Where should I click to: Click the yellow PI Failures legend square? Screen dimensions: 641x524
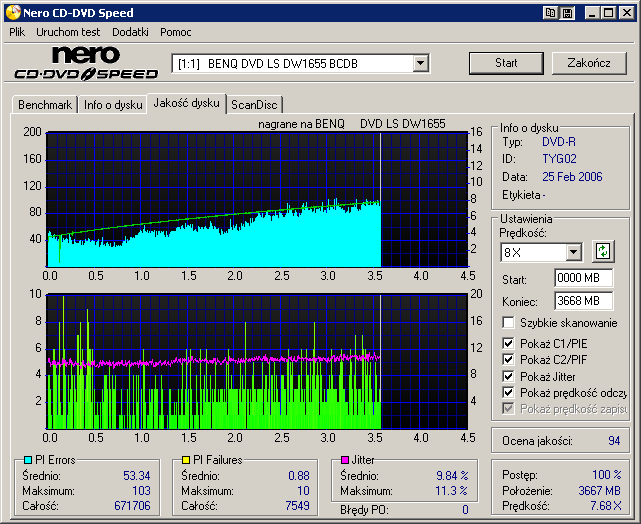186,460
